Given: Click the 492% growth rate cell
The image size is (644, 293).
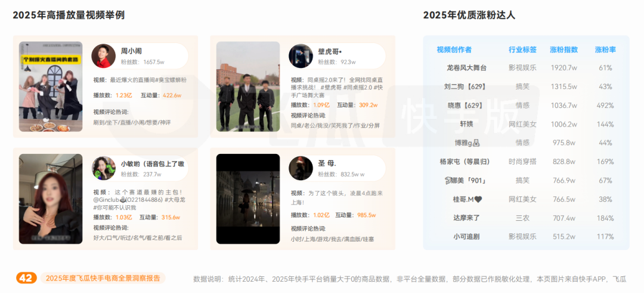Looking at the screenshot, I should (x=605, y=106).
